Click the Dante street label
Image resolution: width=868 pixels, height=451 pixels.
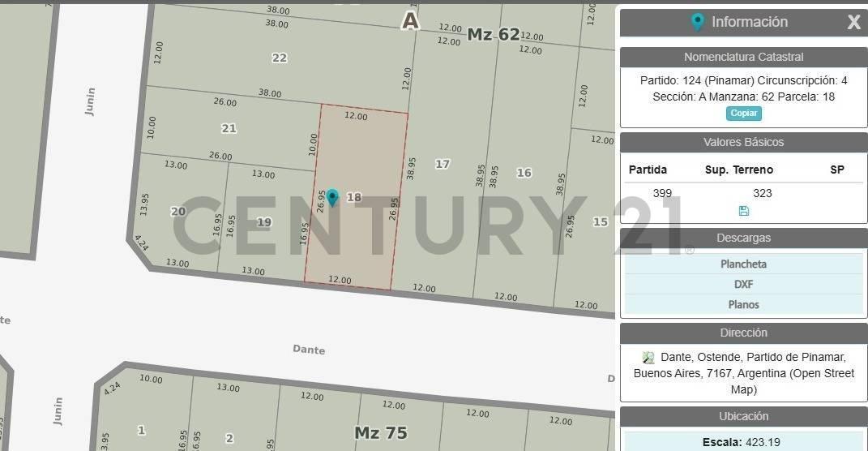(309, 350)
